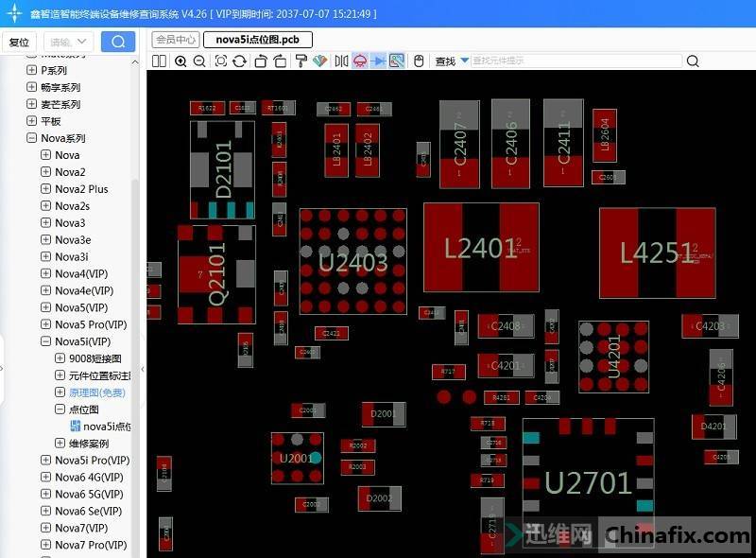Screen dimensions: 756x558
Task: Click the 复位 reset button
Action: tap(19, 42)
